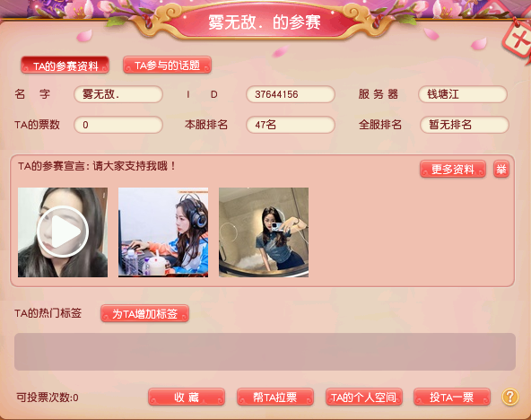Click the 收藏 button
Screen dimensions: 531x420
tap(187, 397)
